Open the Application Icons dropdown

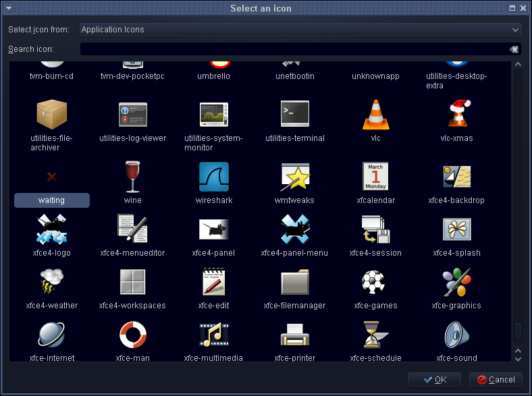300,30
